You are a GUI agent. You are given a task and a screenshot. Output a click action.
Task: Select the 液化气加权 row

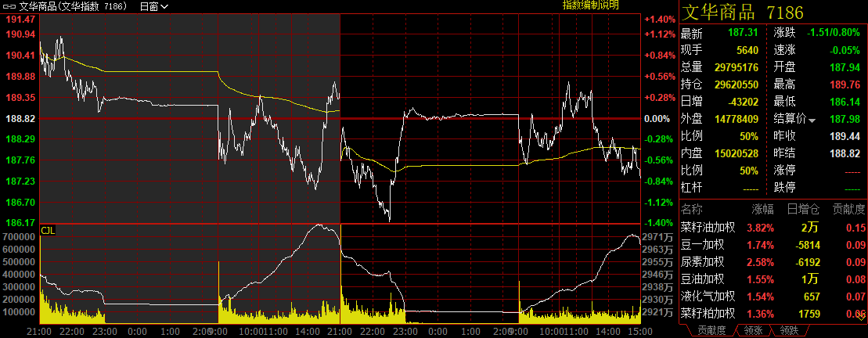[773, 297]
